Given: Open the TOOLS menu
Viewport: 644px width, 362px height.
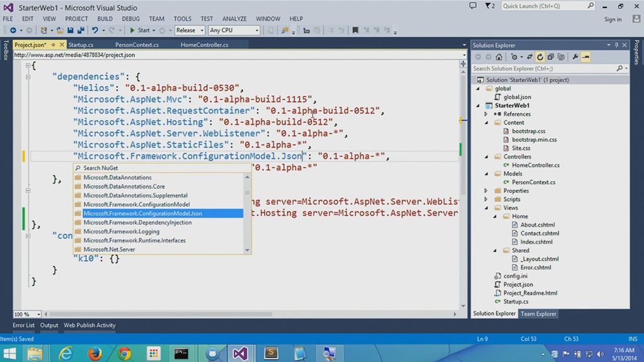Looking at the screenshot, I should (x=182, y=19).
